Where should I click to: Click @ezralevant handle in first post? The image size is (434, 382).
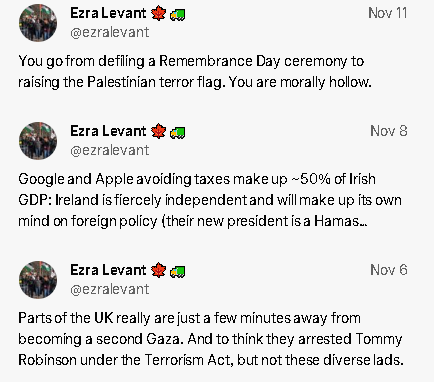(x=110, y=33)
